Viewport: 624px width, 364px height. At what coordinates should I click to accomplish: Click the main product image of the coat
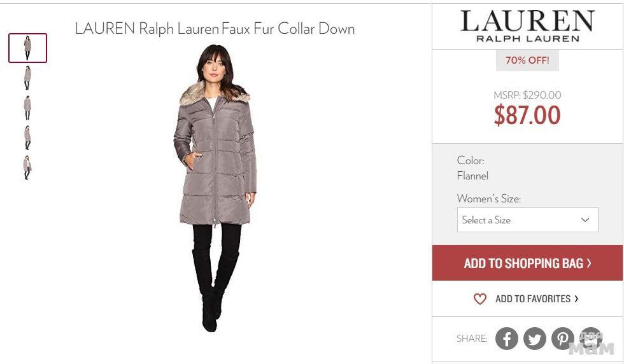point(215,188)
